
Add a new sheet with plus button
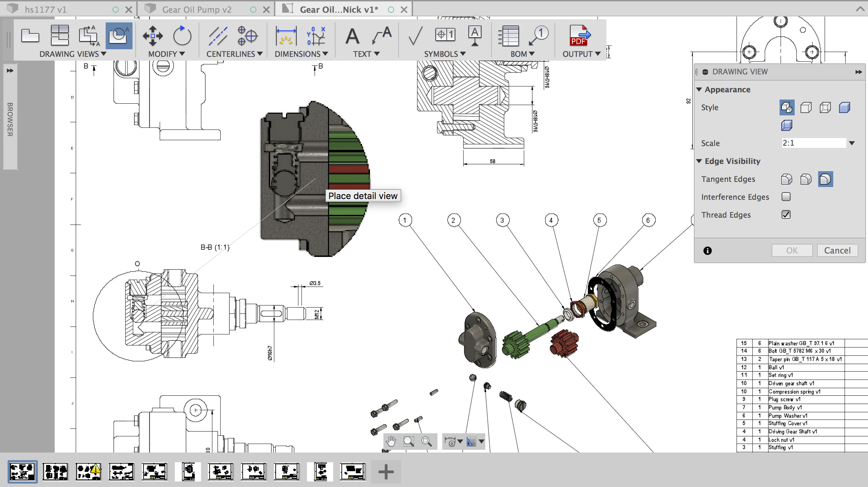click(386, 472)
